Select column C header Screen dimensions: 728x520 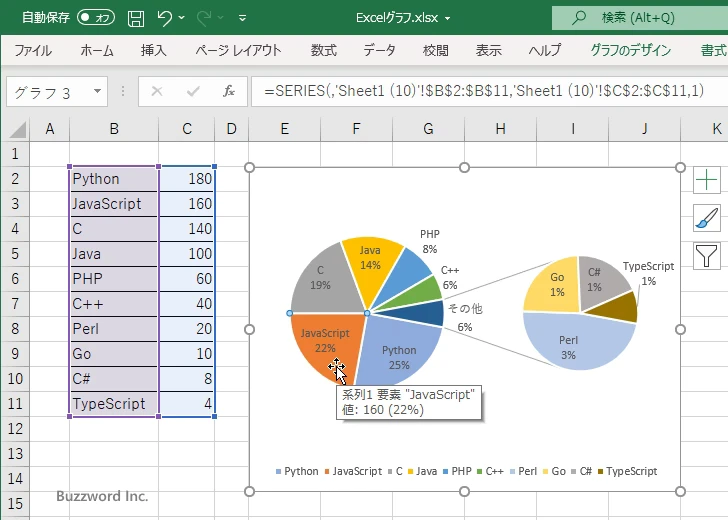[187, 129]
